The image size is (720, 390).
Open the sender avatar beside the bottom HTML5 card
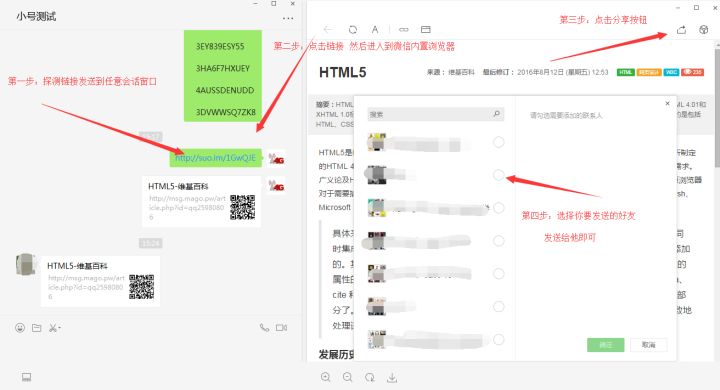click(25, 264)
